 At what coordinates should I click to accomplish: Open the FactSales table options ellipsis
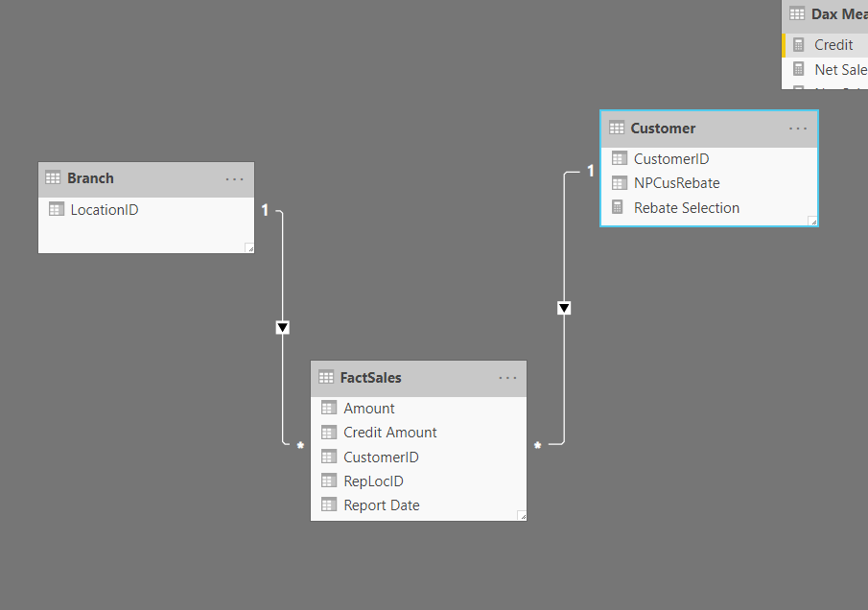coord(507,378)
